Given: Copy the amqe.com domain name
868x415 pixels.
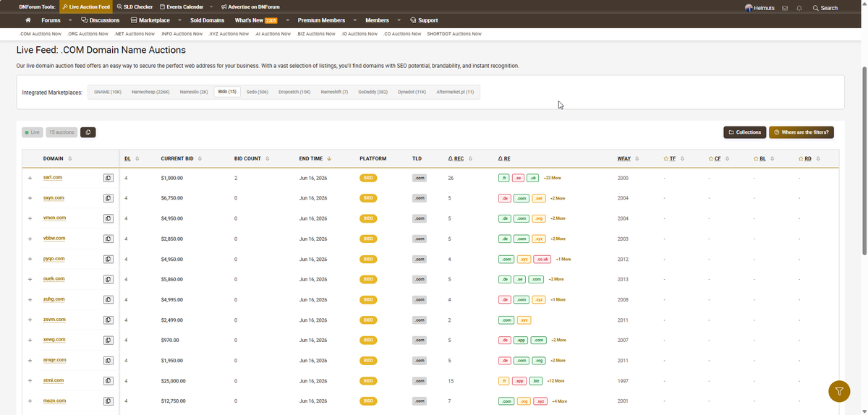Looking at the screenshot, I should 109,360.
